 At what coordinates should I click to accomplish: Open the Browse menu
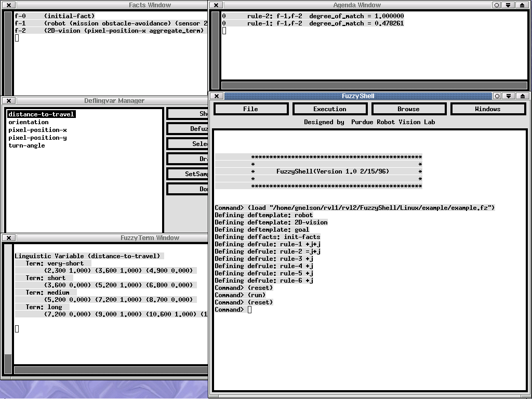[x=408, y=109]
